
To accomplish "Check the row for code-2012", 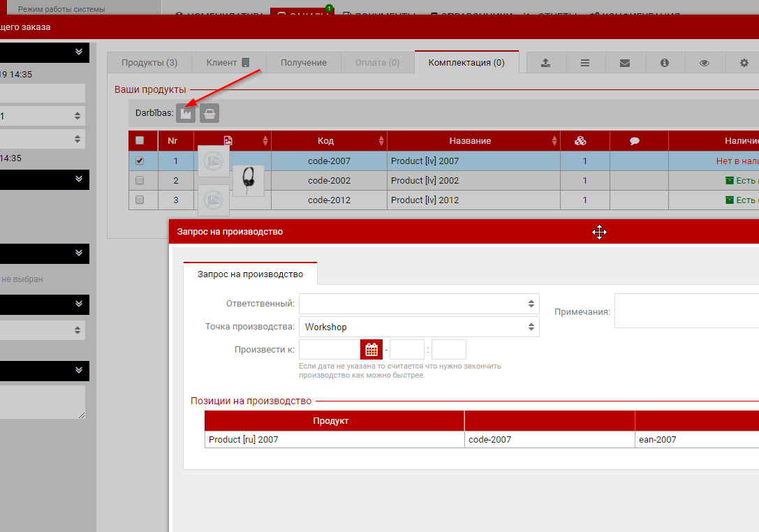I will coord(140,200).
